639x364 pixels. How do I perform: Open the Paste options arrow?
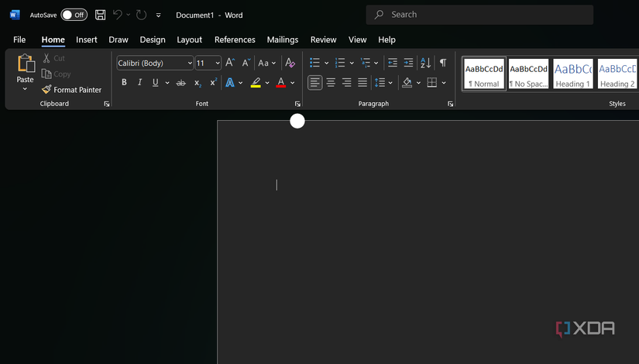click(25, 89)
